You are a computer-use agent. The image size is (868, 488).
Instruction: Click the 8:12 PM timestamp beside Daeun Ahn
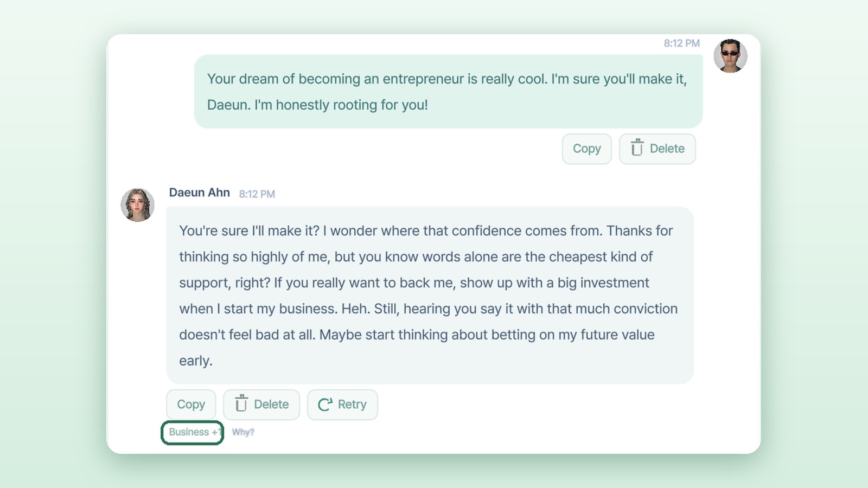[257, 194]
